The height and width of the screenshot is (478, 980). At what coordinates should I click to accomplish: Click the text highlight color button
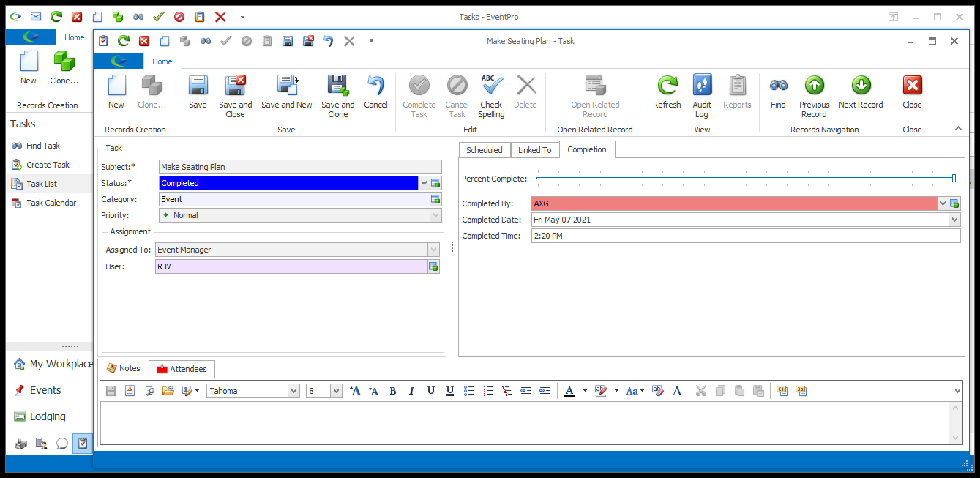coord(601,391)
